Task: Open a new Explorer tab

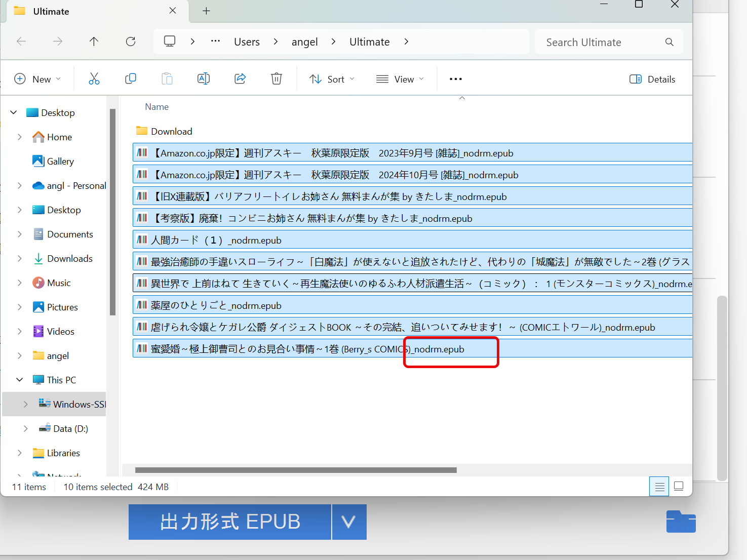Action: pyautogui.click(x=206, y=11)
